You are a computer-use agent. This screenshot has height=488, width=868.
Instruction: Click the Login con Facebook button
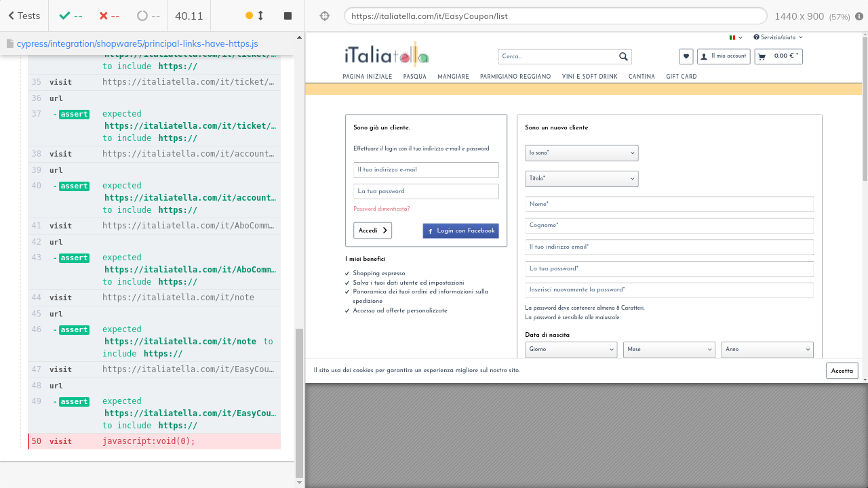460,231
